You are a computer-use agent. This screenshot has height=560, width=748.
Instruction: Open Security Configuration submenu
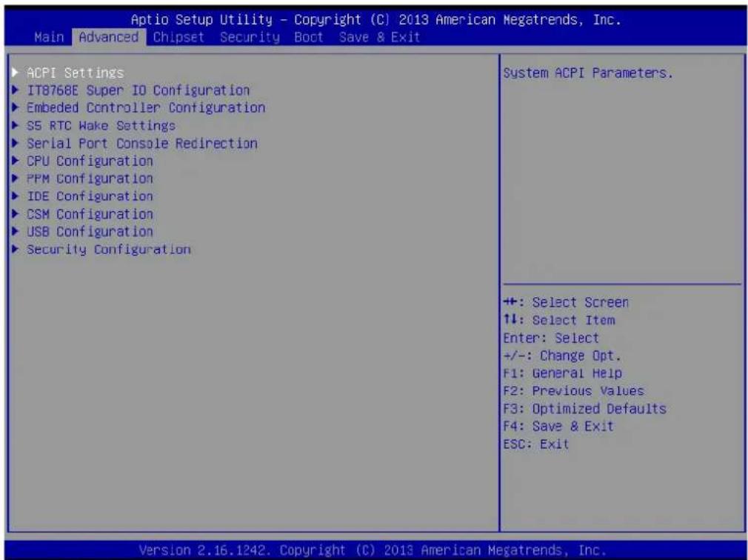coord(109,250)
